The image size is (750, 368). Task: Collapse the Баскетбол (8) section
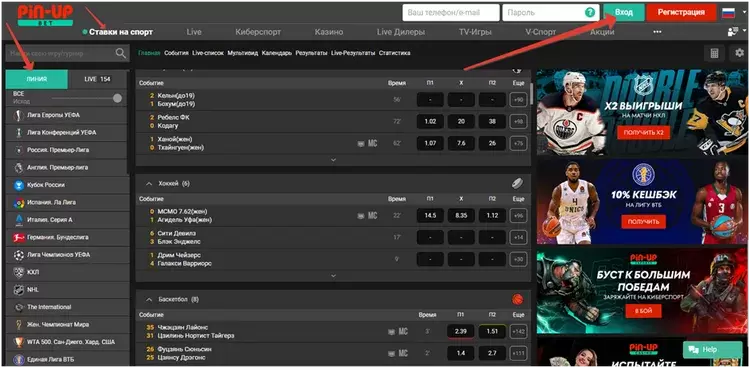click(x=149, y=300)
